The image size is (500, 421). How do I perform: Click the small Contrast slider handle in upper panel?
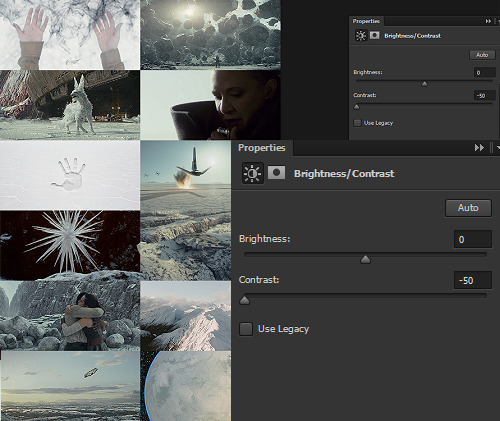(357, 107)
